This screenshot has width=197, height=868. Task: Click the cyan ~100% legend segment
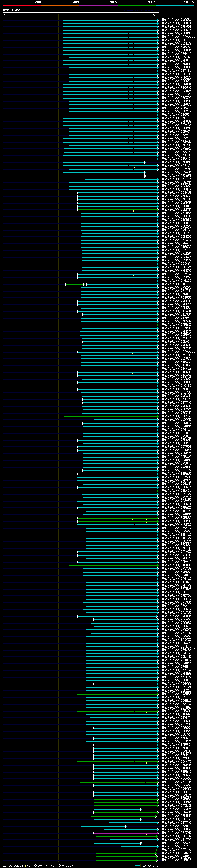point(175,6)
